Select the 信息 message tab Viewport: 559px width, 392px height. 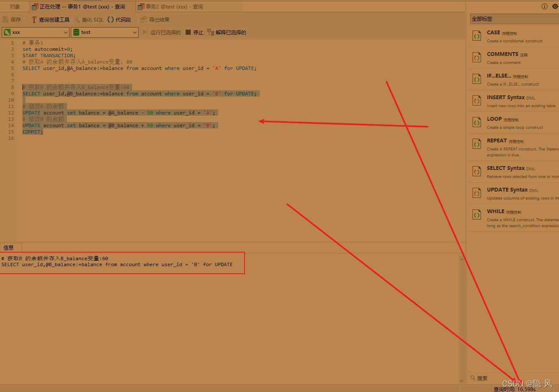tap(8, 247)
